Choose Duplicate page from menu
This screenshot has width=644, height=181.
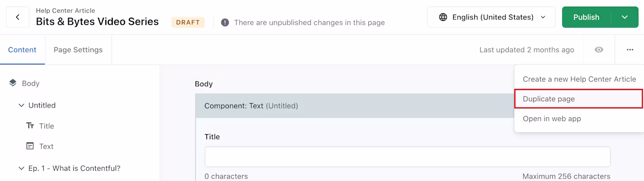[579, 99]
